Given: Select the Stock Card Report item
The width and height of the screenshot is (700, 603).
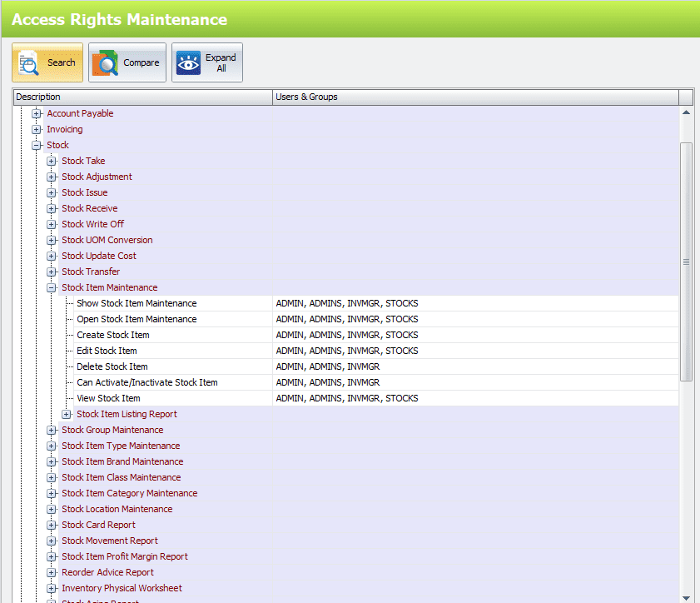Looking at the screenshot, I should [98, 525].
